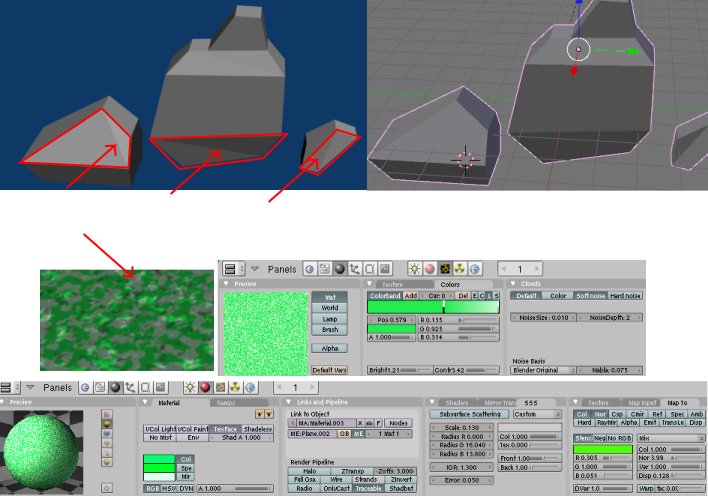Select Texture buttons icon in the material buttons header
This screenshot has height=500, width=708.
(x=220, y=388)
